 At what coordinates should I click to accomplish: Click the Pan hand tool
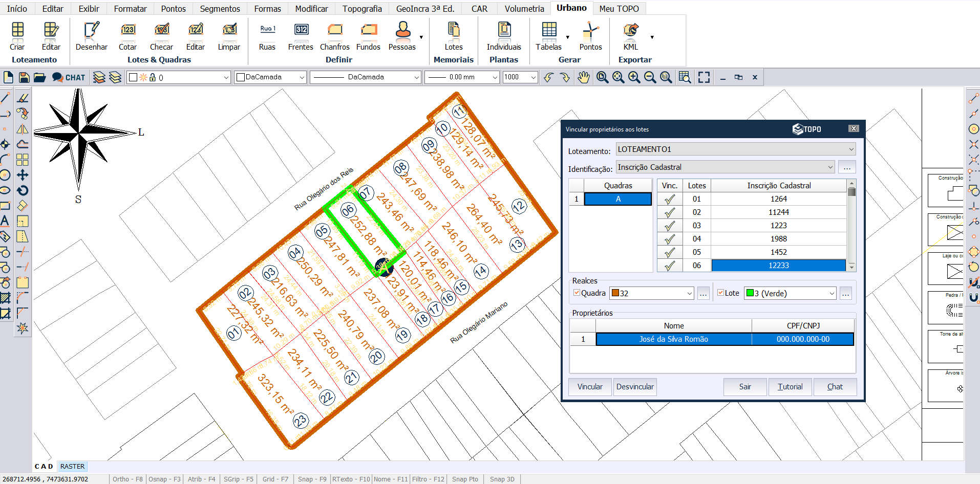click(583, 77)
